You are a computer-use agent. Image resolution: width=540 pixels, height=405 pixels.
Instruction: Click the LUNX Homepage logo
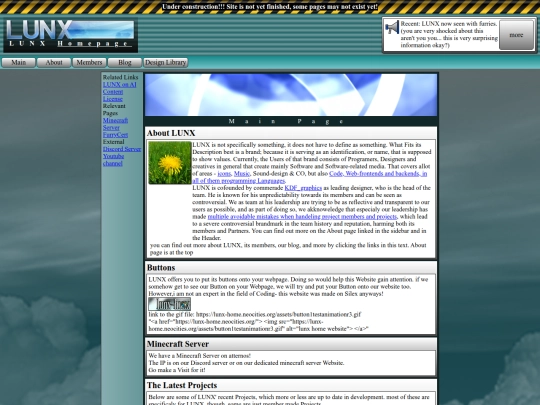click(x=70, y=35)
